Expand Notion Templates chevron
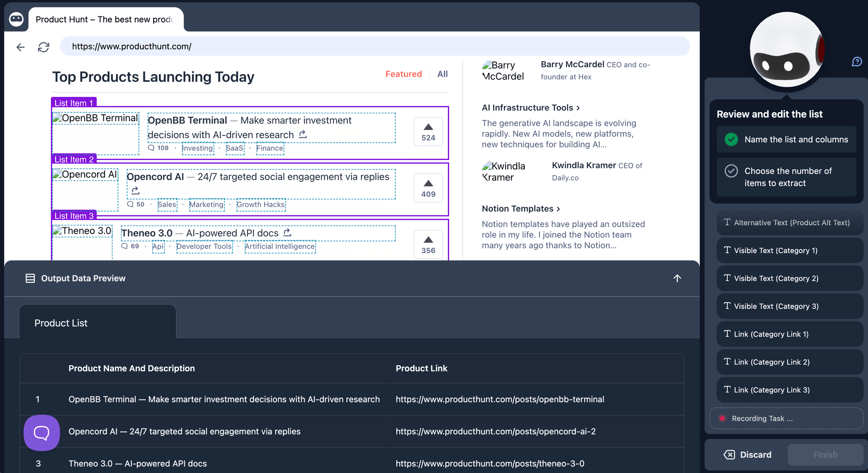The height and width of the screenshot is (473, 868). [558, 209]
